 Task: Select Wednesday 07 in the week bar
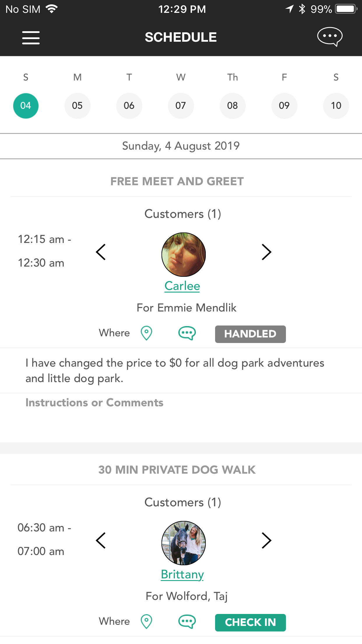point(181,106)
